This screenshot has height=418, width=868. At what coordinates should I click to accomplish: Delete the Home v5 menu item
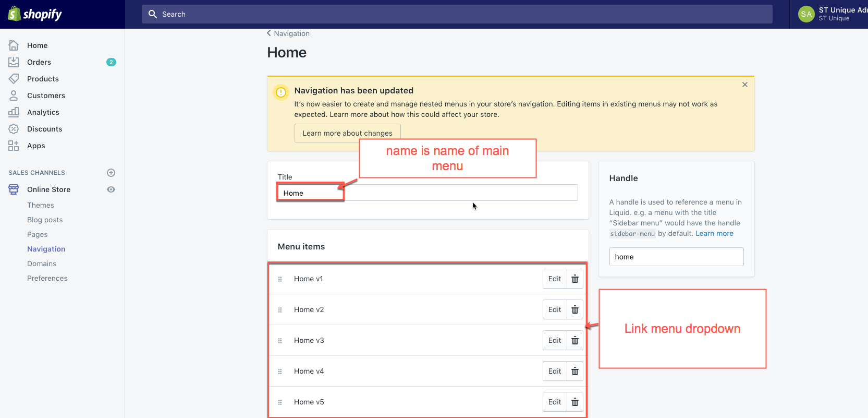tap(575, 402)
